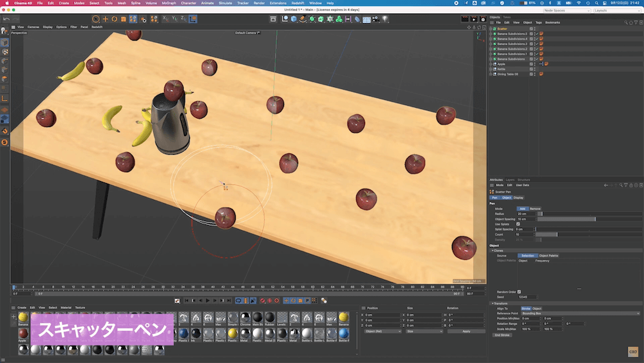644x363 pixels.
Task: Collapse the Clones section
Action: click(492, 250)
